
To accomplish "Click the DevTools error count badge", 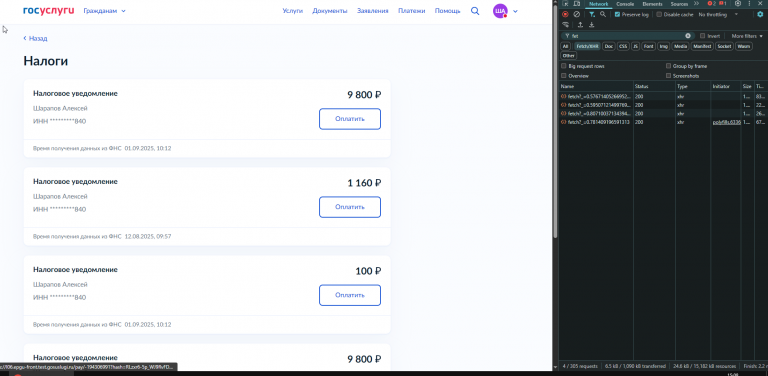I will [x=712, y=3].
